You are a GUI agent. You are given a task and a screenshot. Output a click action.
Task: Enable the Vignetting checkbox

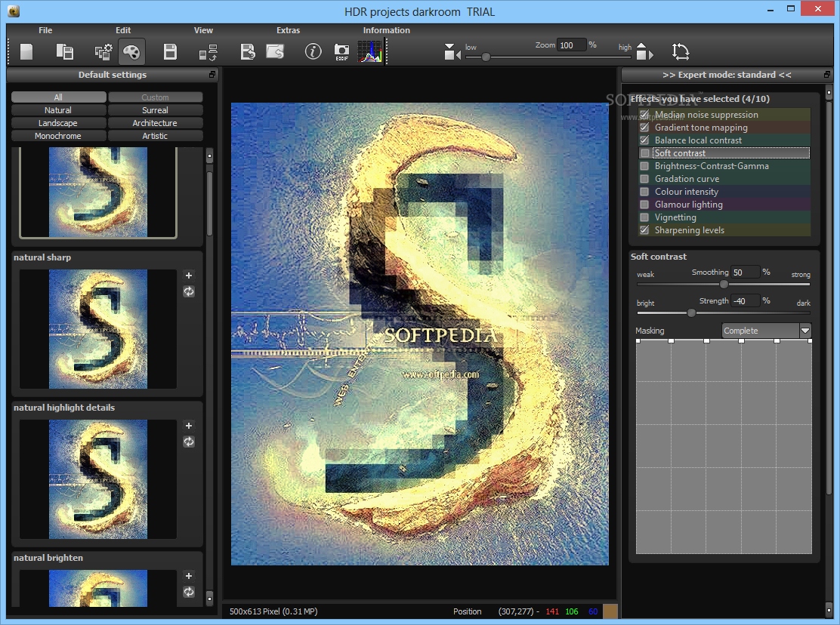pyautogui.click(x=644, y=217)
